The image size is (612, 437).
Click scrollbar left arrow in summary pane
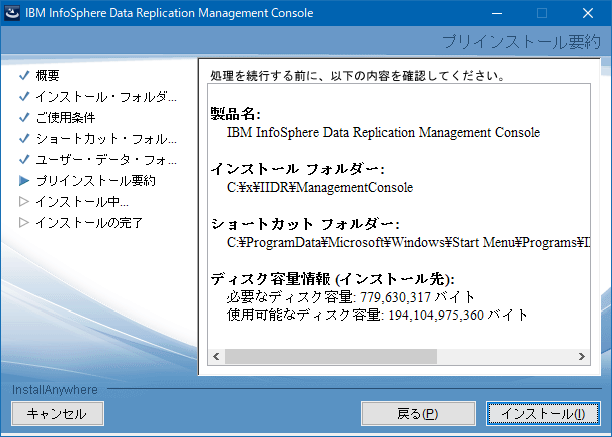click(x=216, y=356)
